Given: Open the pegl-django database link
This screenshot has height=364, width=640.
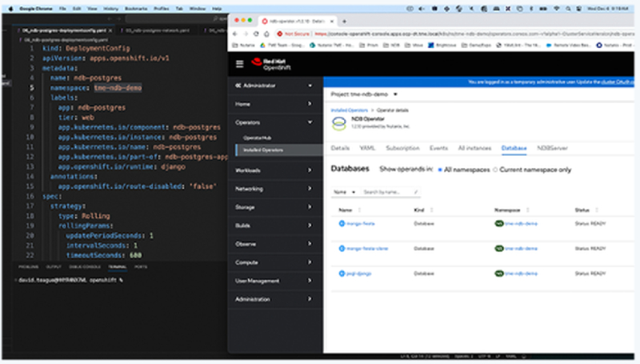Looking at the screenshot, I should pyautogui.click(x=358, y=274).
